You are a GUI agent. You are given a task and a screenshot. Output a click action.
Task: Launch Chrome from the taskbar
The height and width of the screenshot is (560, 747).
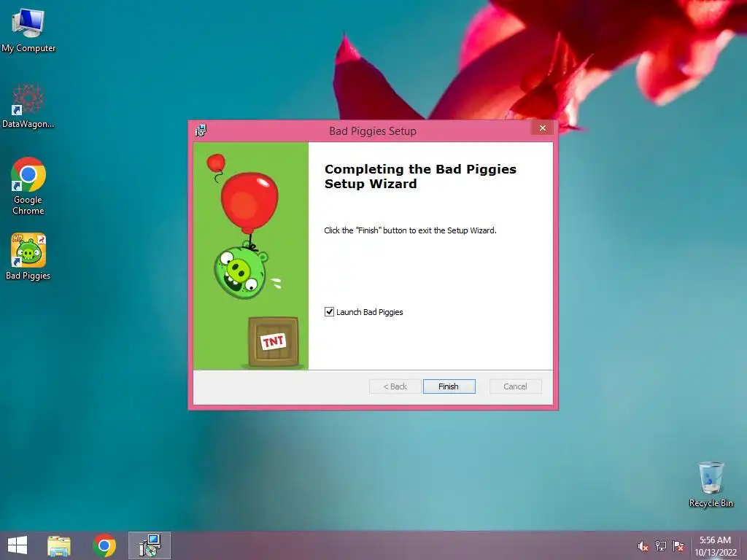point(104,545)
